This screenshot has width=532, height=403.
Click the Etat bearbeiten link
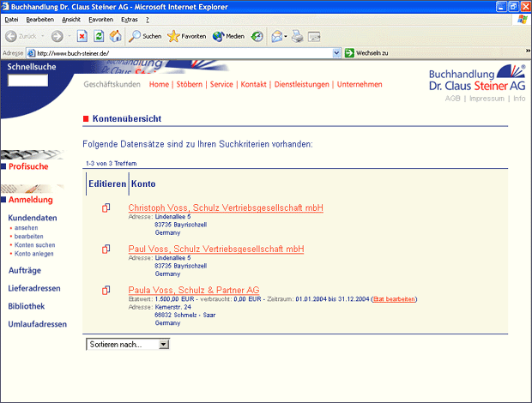(x=394, y=299)
